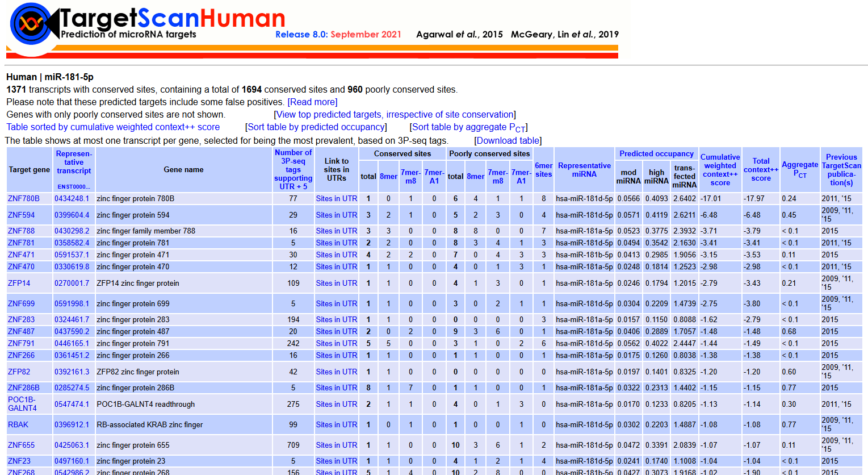This screenshot has height=475, width=868.
Task: Open Sites in UTR for ZNF788
Action: tap(336, 231)
